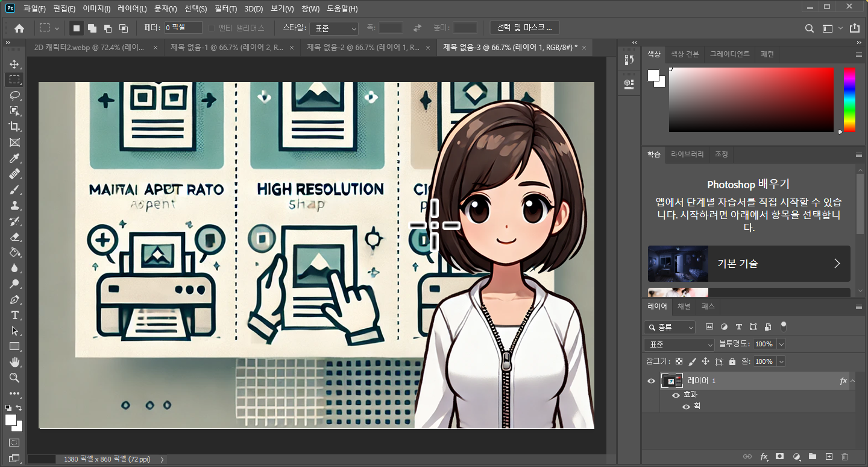Click the 페더 feather input field
868x467 pixels.
[183, 28]
